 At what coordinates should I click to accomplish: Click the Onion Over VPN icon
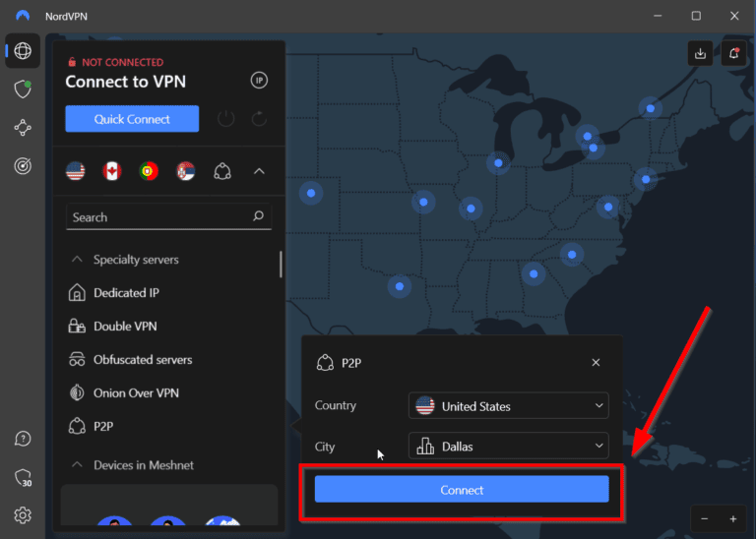click(x=77, y=393)
